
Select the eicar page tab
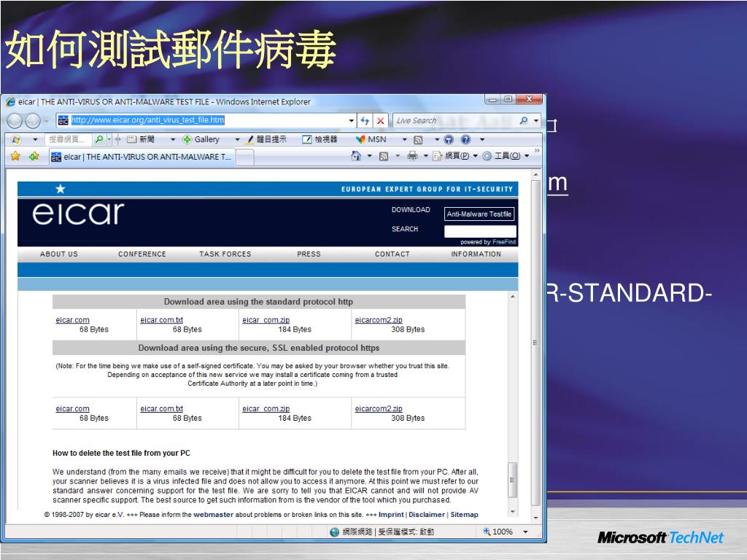click(x=142, y=157)
